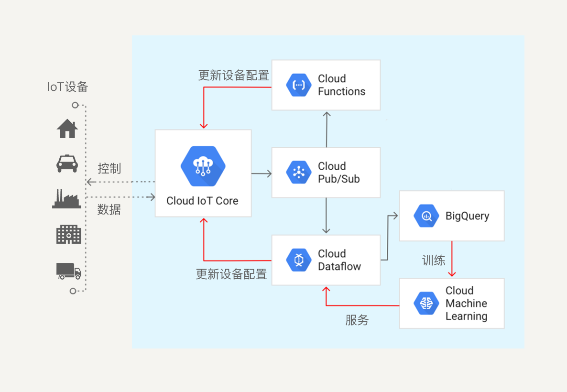Image resolution: width=567 pixels, height=392 pixels.
Task: Click the "Cloud Functions" text label
Action: (341, 85)
